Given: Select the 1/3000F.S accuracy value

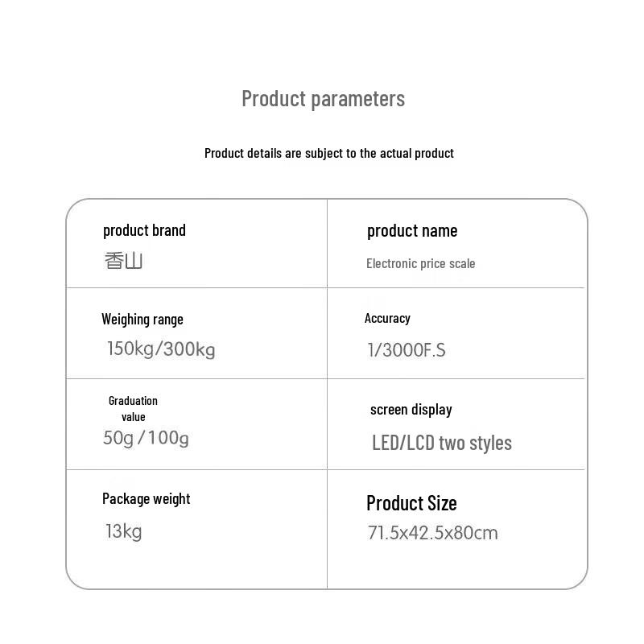Looking at the screenshot, I should pos(406,349).
